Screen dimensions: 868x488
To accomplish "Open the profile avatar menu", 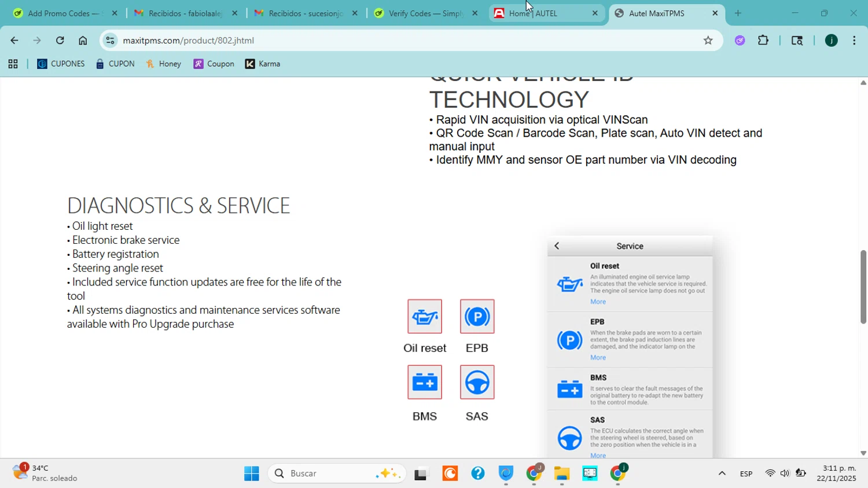I will pos(832,41).
